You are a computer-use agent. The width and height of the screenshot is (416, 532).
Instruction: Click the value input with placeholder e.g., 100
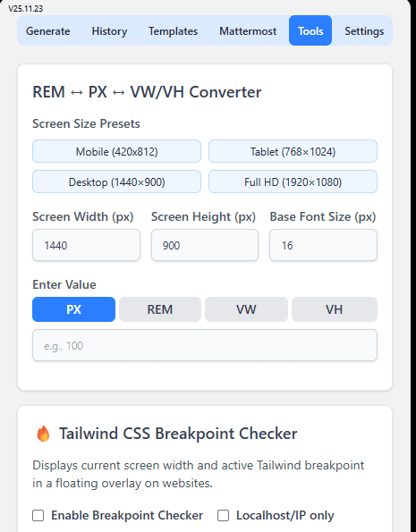click(205, 345)
